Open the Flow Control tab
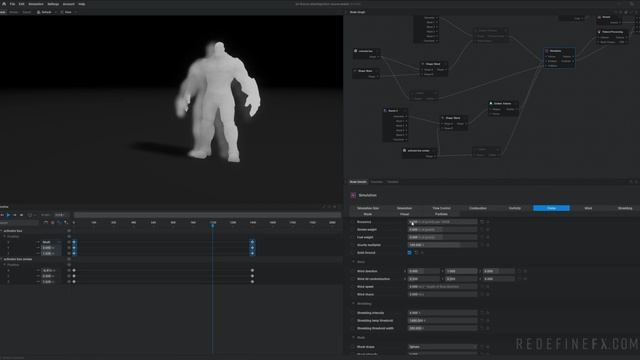Viewport: 640px width, 360px height. click(441, 208)
